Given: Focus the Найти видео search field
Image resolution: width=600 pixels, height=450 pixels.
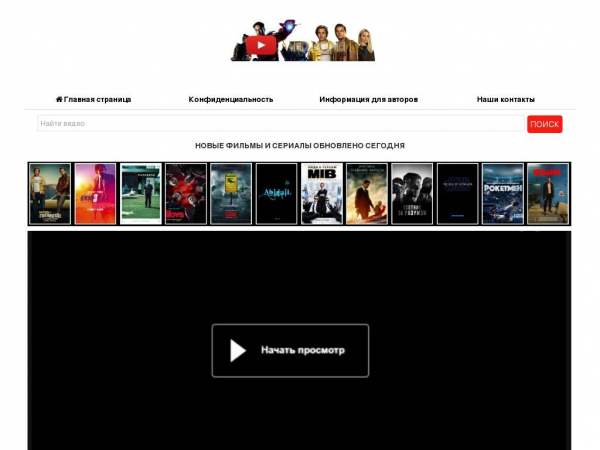Looking at the screenshot, I should (281, 123).
